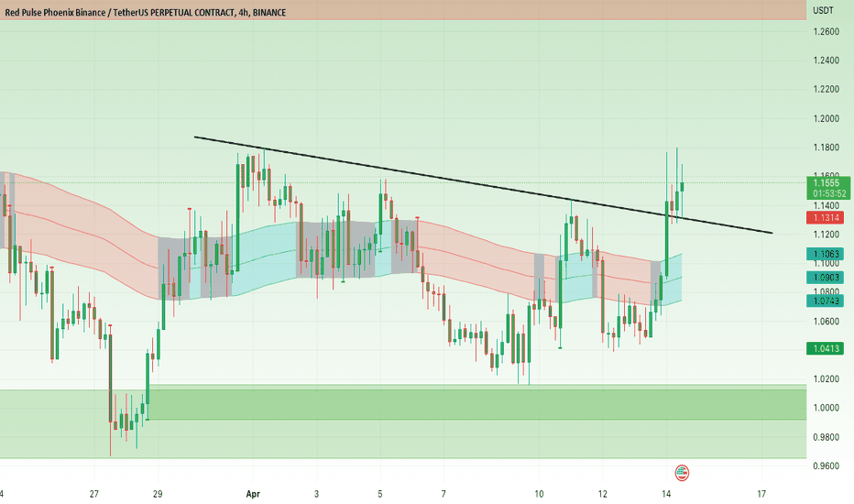Click date 27 on the time axis
This screenshot has height=504, width=854.
[94, 494]
